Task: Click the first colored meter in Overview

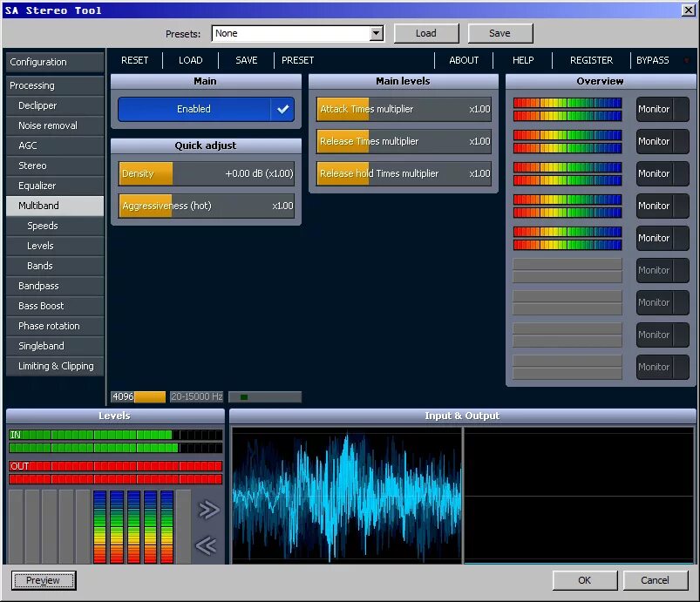Action: 567,109
